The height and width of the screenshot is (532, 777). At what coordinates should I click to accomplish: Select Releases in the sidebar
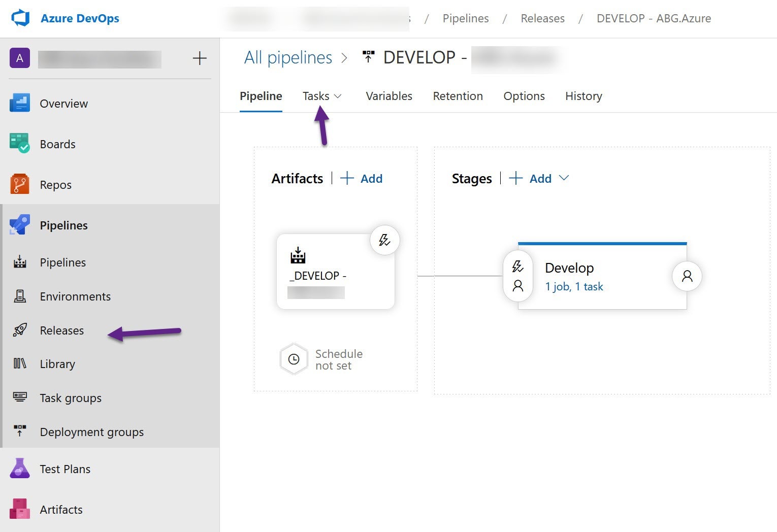click(x=61, y=330)
